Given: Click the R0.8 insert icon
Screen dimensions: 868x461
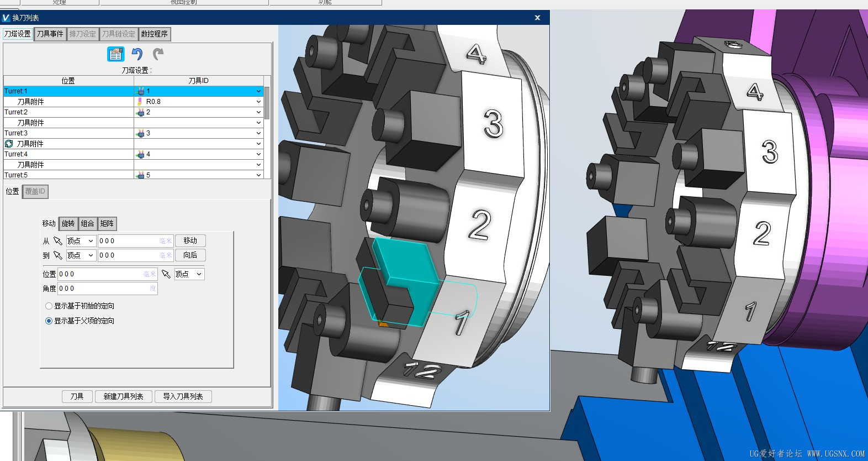Looking at the screenshot, I should (140, 102).
